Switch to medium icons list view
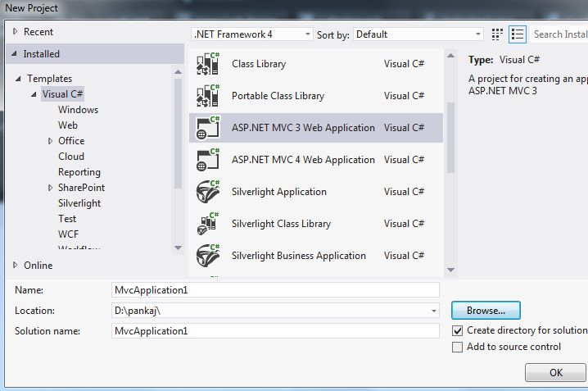Image resolution: width=588 pixels, height=391 pixels. click(x=518, y=34)
